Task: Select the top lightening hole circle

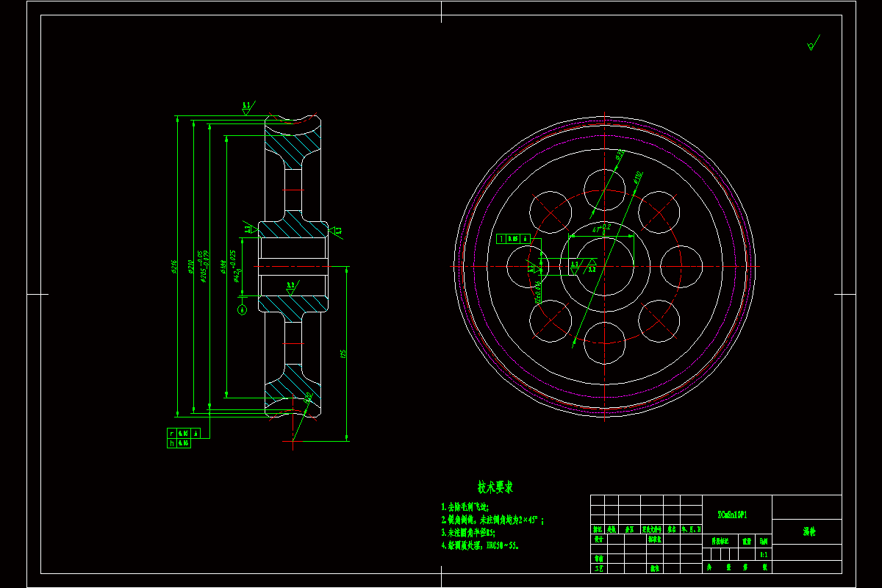Action: tap(603, 189)
